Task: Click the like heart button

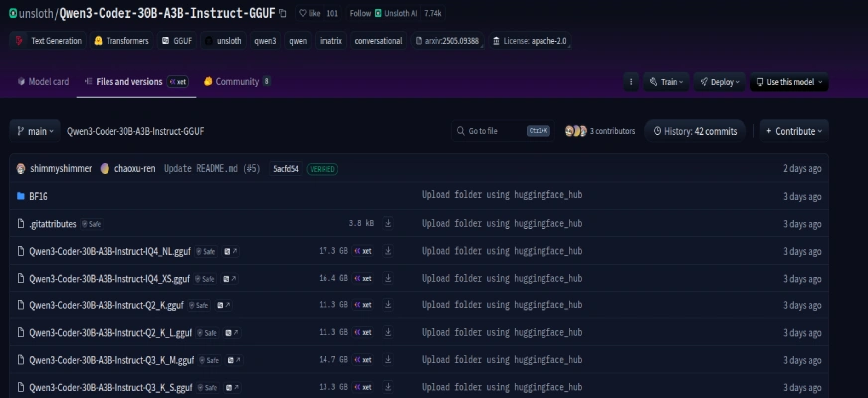Action: point(309,13)
